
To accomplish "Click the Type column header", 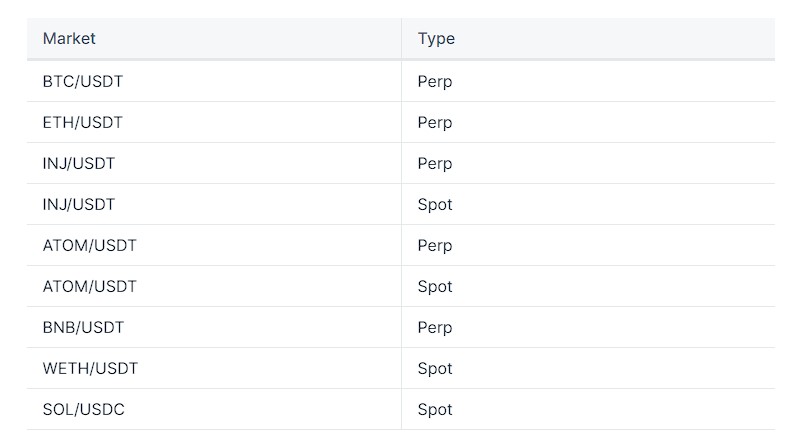I will pyautogui.click(x=436, y=39).
